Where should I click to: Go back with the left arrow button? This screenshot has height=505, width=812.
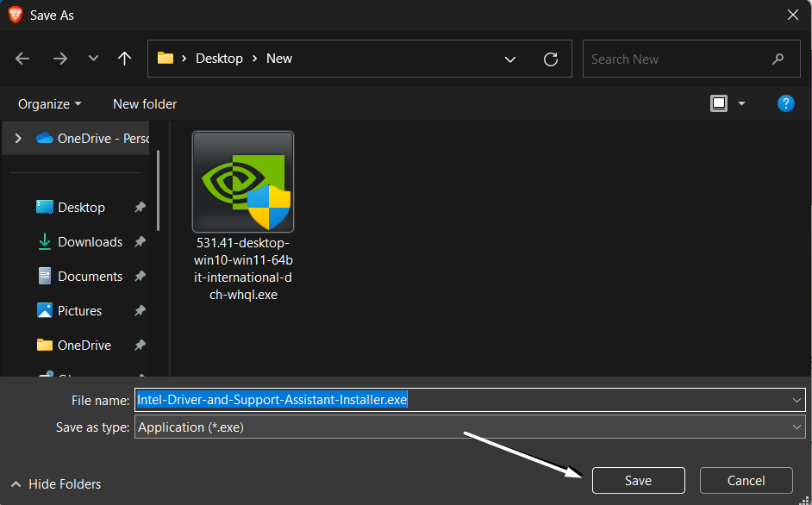pyautogui.click(x=22, y=59)
